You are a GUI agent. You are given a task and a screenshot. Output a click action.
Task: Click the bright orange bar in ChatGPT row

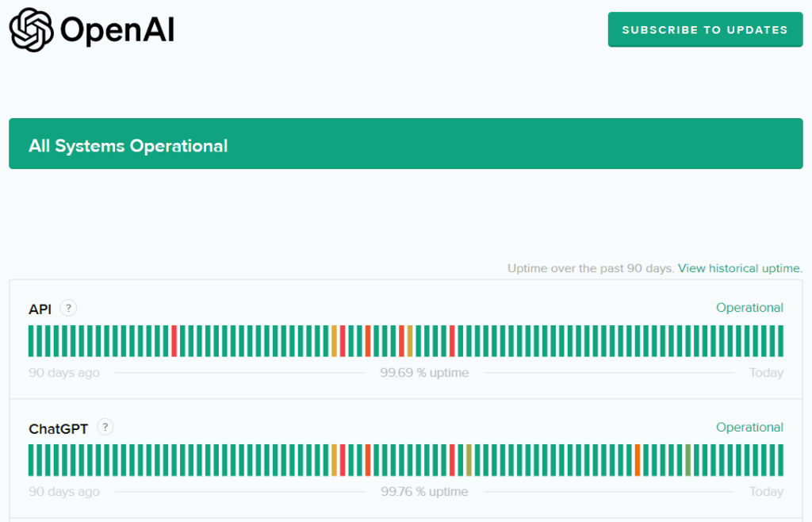(x=638, y=460)
